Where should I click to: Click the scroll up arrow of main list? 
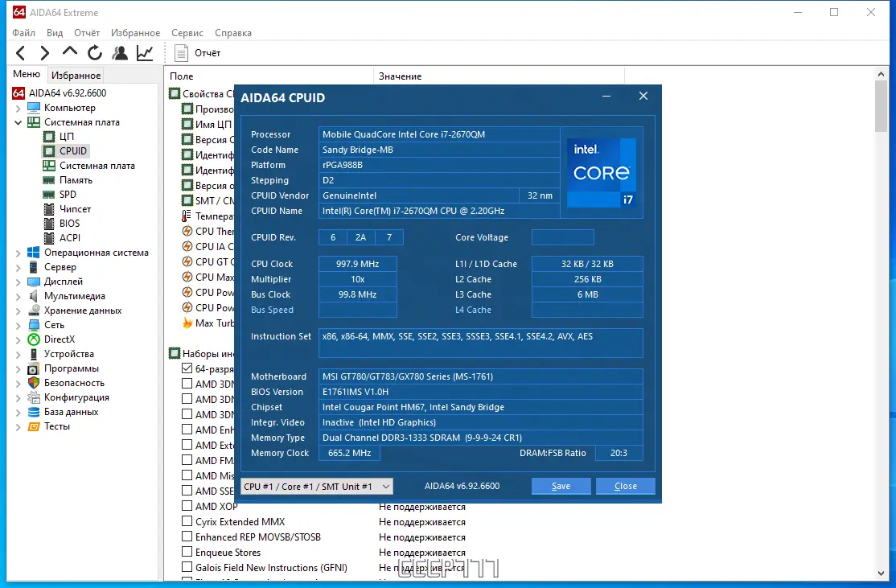(x=881, y=74)
